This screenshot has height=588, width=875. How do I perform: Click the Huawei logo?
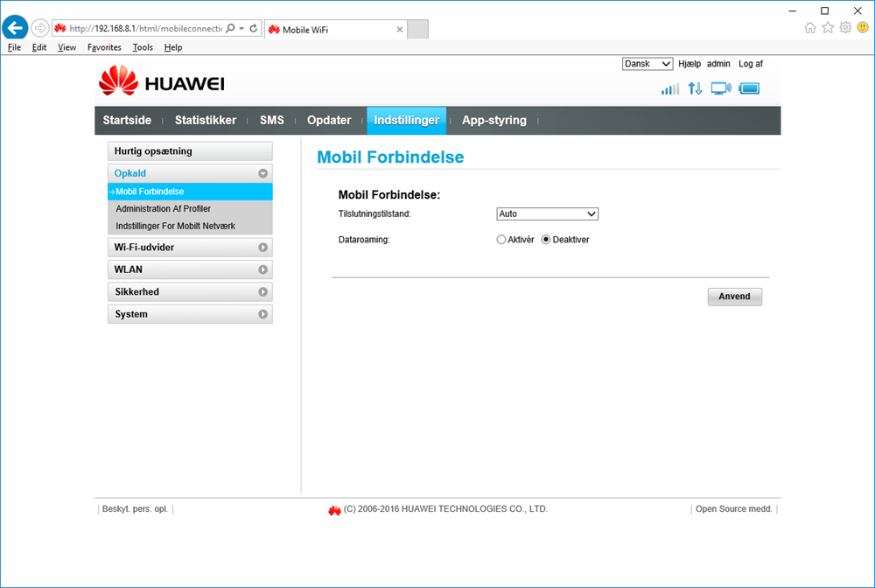pos(162,80)
